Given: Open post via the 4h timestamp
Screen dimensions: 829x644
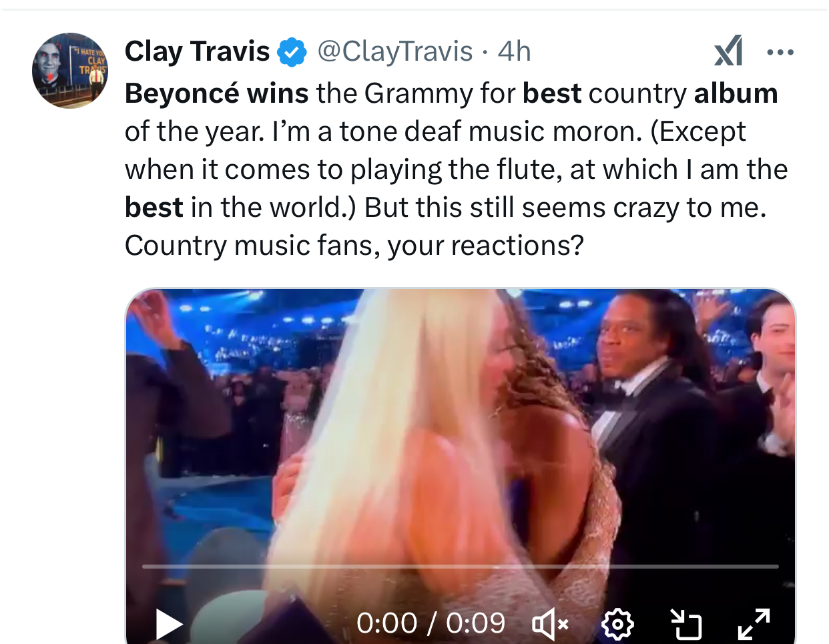Looking at the screenshot, I should pyautogui.click(x=514, y=51).
